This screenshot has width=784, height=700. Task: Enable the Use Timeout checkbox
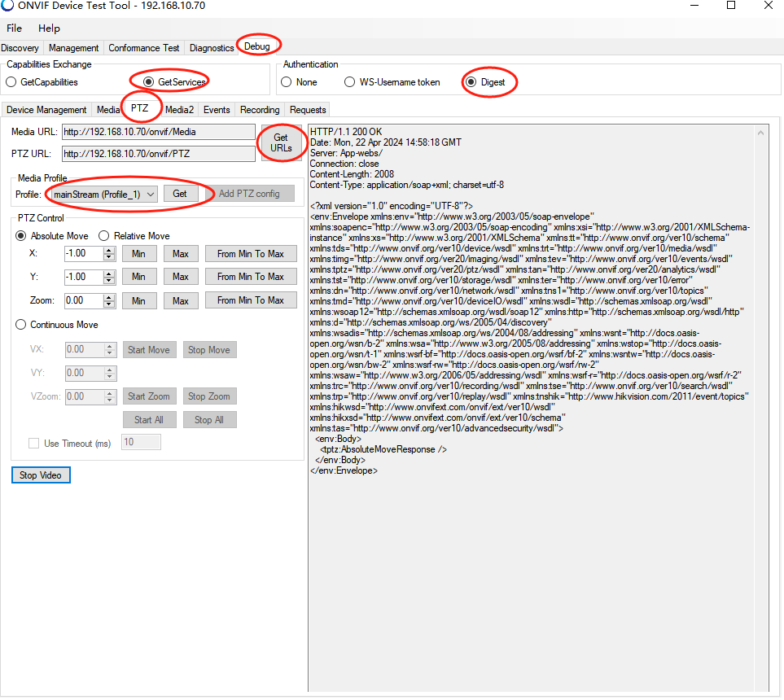[x=34, y=441]
